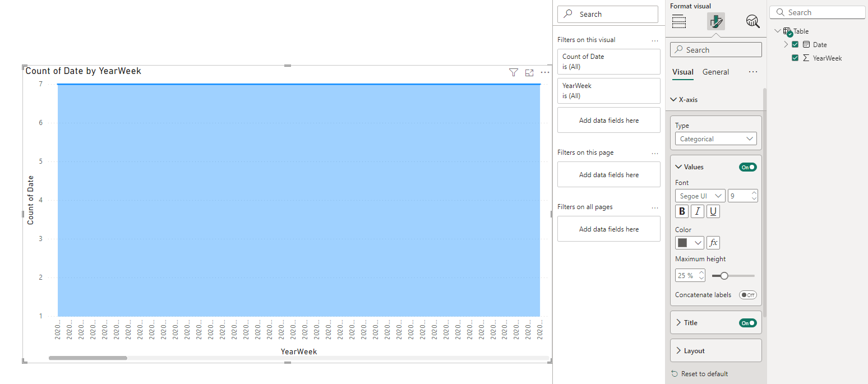
Task: Open the chart's More options ellipsis
Action: point(545,72)
